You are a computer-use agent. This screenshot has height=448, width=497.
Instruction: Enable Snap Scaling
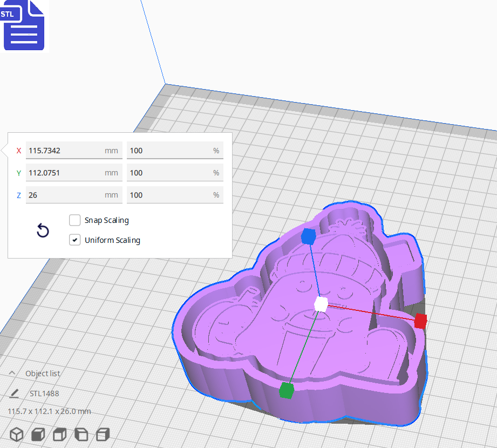(x=74, y=220)
